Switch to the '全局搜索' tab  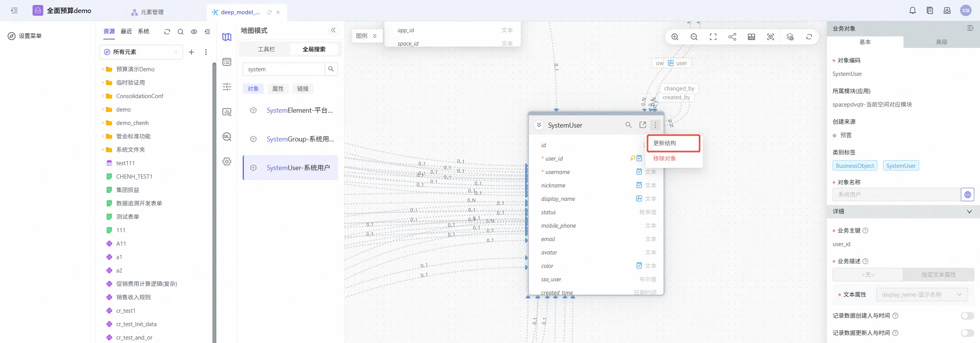pos(314,49)
